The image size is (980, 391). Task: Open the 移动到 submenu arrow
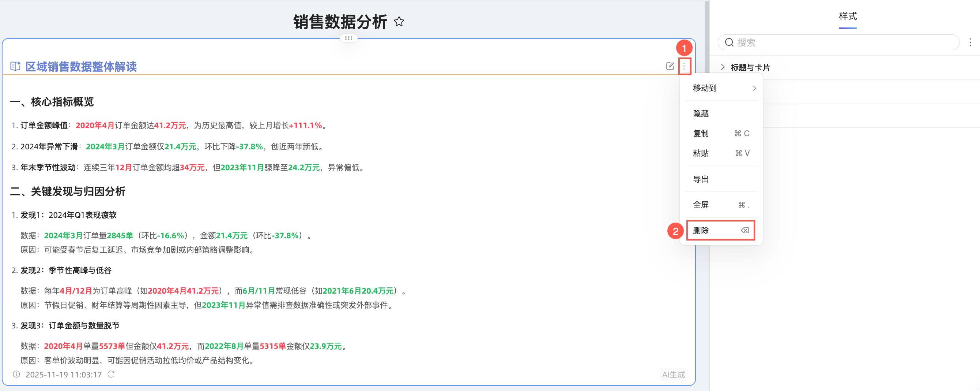point(754,88)
